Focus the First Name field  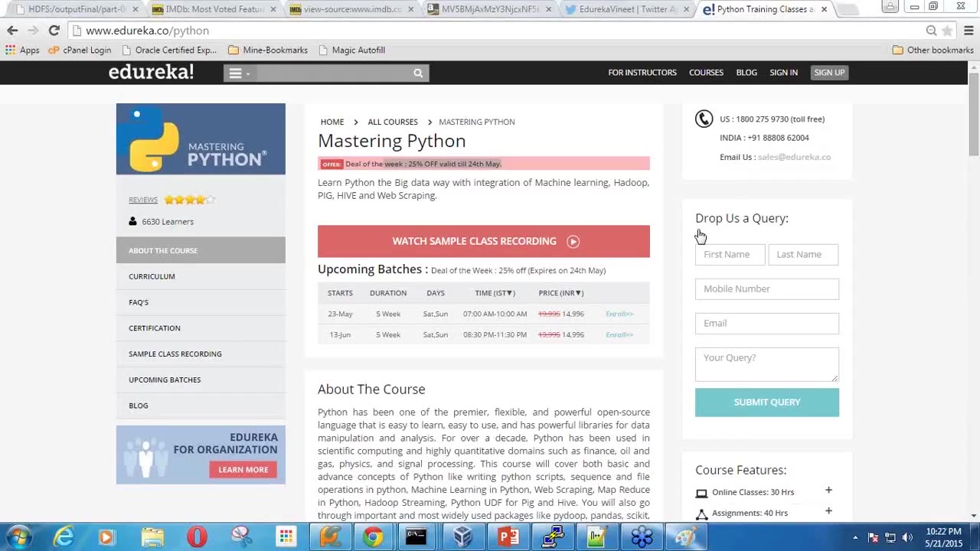730,254
